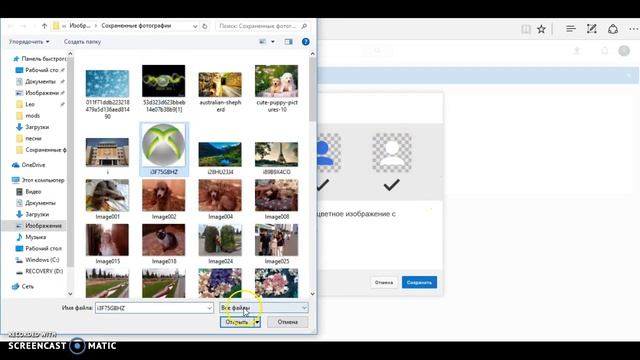The image size is (640, 360).
Task: Select white avatar placeholder on web page
Action: (392, 152)
